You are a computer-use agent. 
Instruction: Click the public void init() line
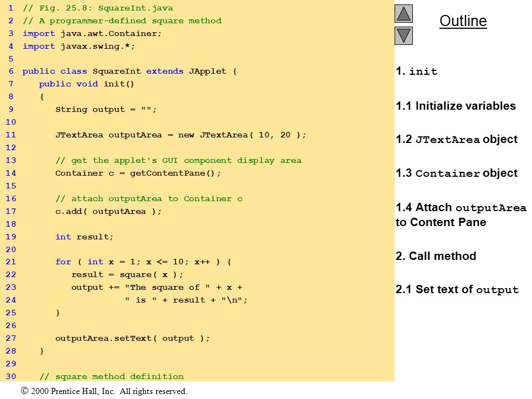click(x=86, y=84)
